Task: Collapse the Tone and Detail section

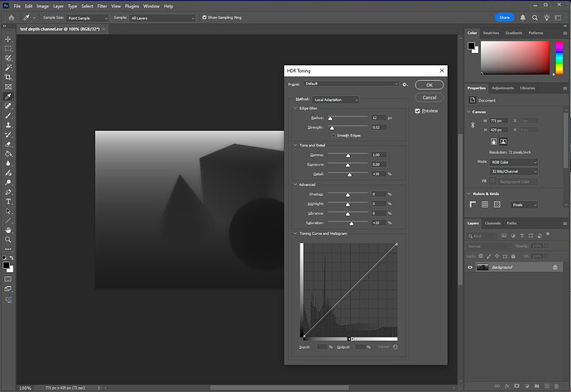Action: pyautogui.click(x=295, y=146)
